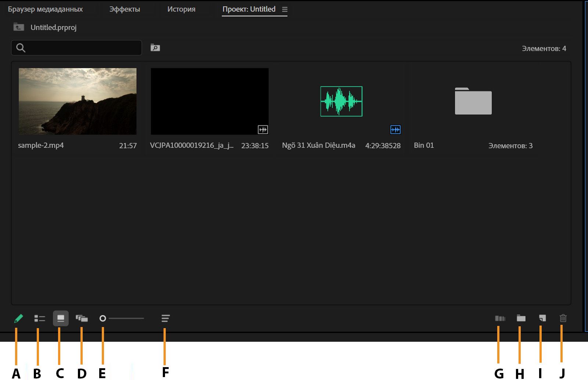
Task: Click the blue audio badge on m4a clip
Action: click(x=395, y=129)
